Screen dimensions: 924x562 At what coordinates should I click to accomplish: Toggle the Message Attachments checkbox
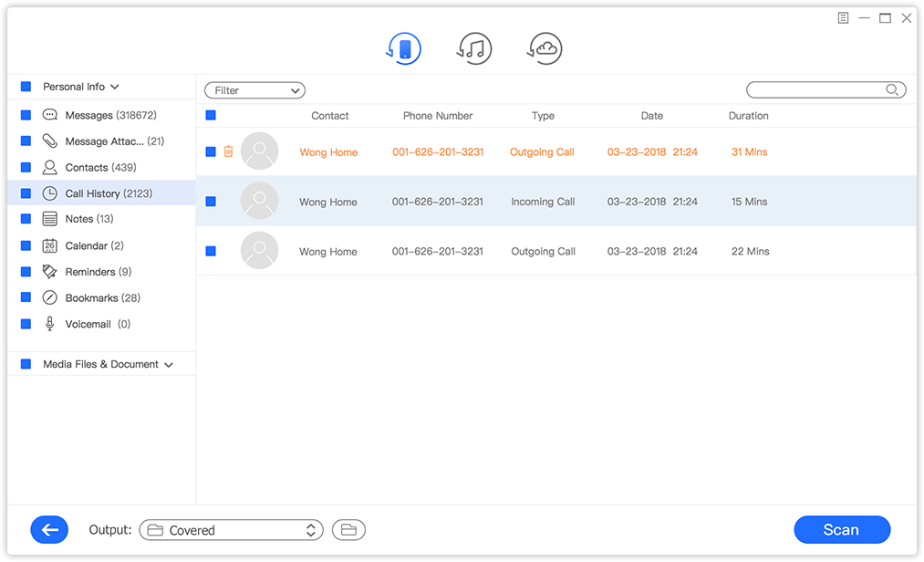[26, 140]
